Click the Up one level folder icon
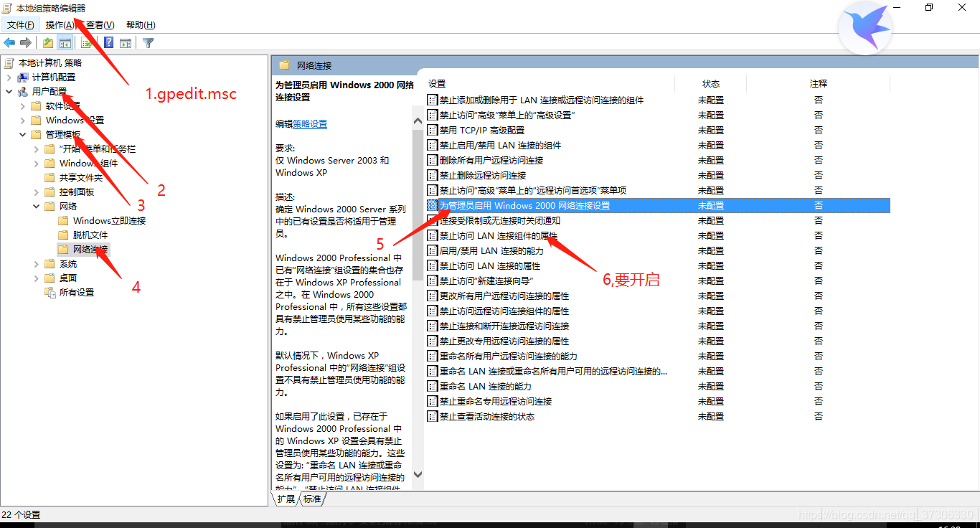 pos(48,43)
